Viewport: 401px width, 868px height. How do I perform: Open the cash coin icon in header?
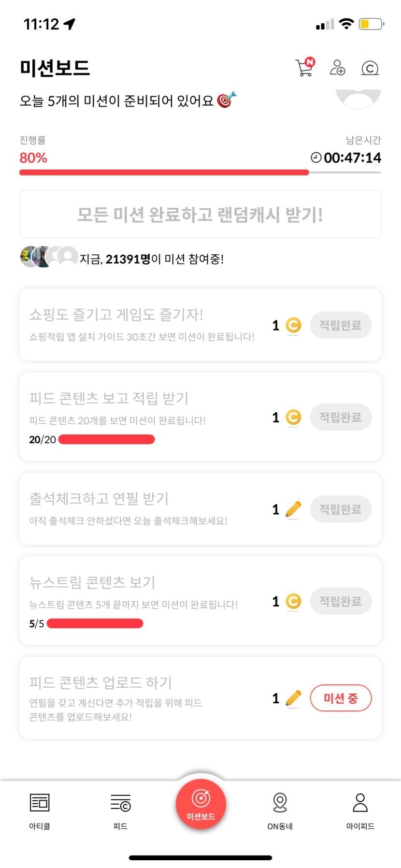pos(370,68)
